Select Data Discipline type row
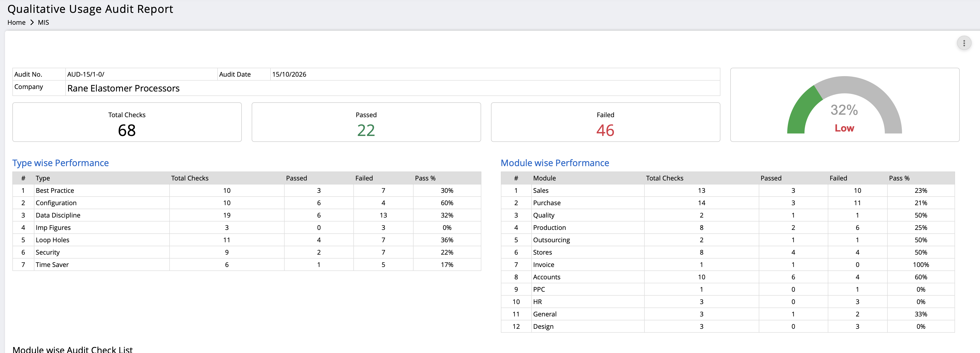980x353 pixels. (246, 215)
